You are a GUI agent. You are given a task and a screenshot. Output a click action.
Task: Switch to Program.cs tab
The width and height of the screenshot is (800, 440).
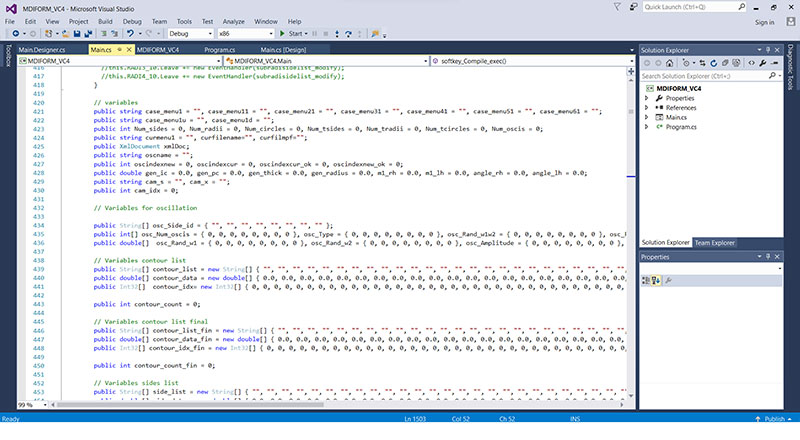click(x=219, y=50)
